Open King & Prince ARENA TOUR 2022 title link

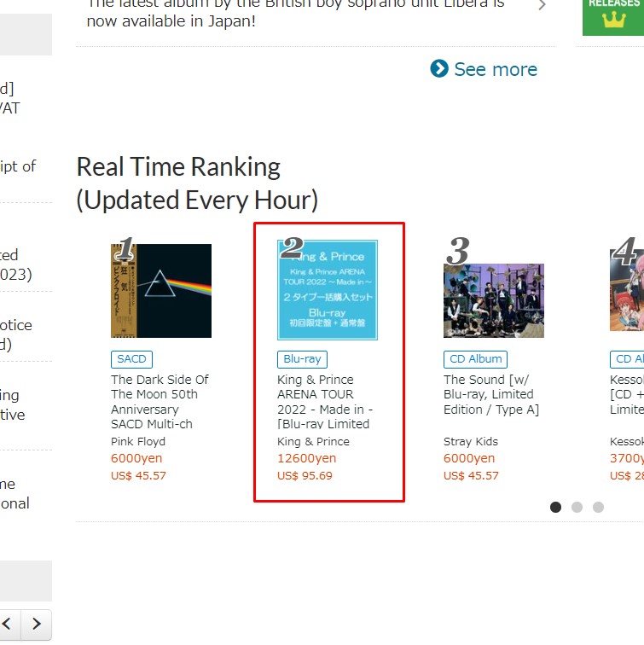(325, 402)
